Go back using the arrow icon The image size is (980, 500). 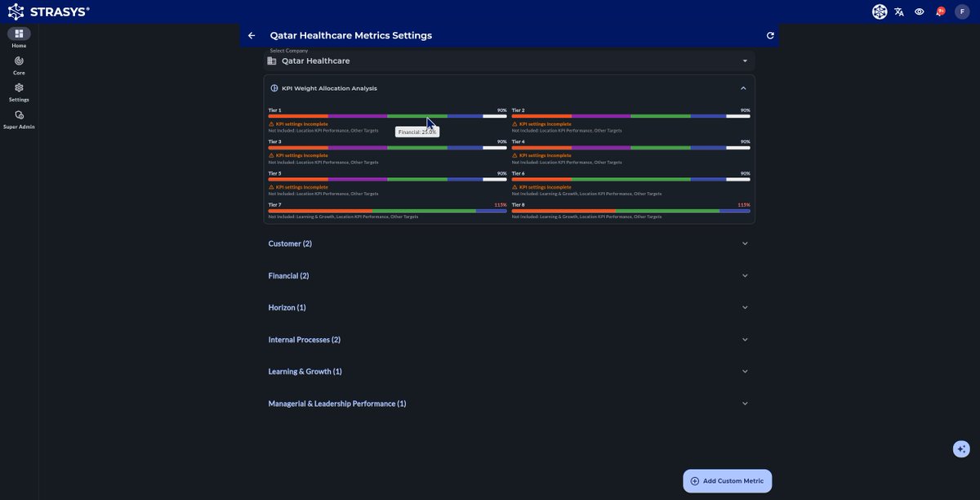[252, 35]
